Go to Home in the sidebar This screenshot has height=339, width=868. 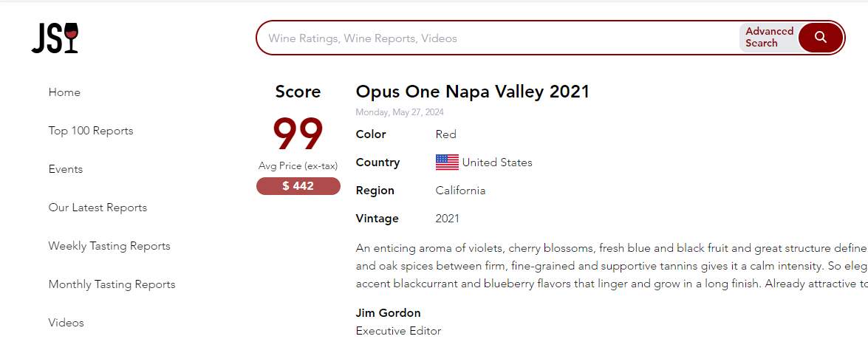point(64,92)
